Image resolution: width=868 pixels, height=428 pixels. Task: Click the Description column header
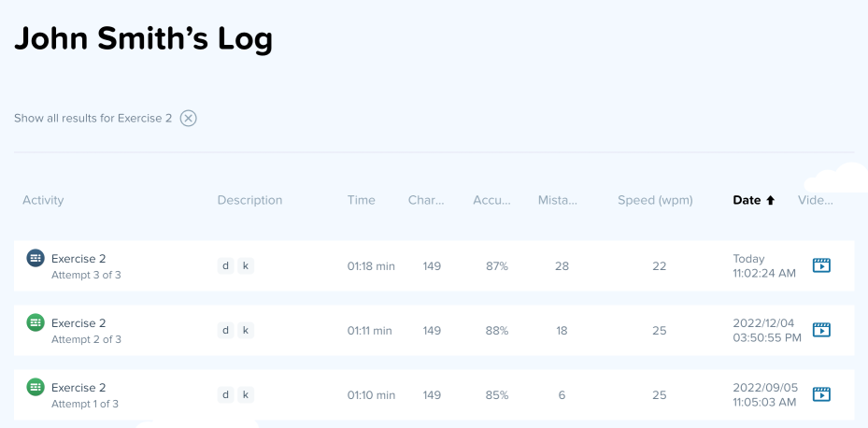249,200
